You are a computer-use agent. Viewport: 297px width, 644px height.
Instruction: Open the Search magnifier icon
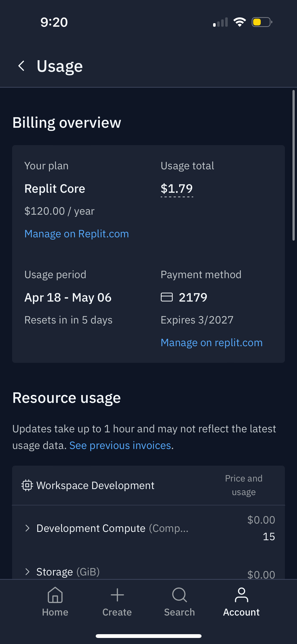[x=179, y=595]
